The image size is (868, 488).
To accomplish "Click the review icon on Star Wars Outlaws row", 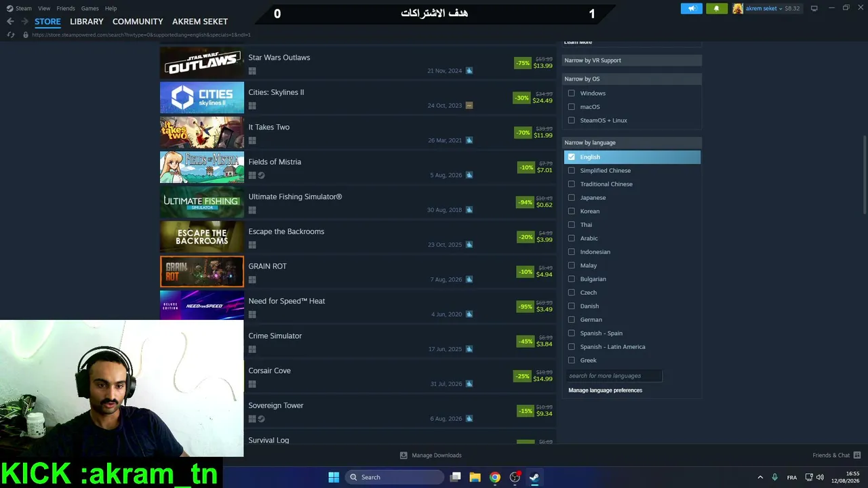I will pos(469,70).
